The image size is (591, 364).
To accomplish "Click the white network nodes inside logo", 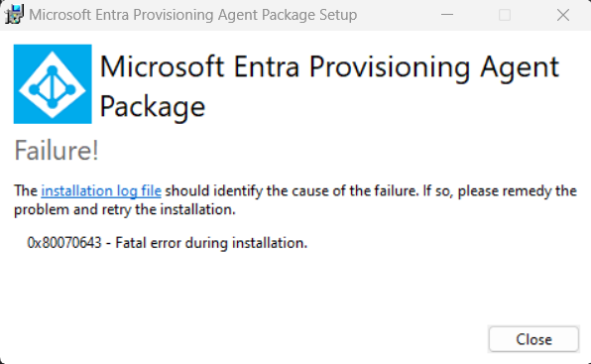I will coord(53,85).
